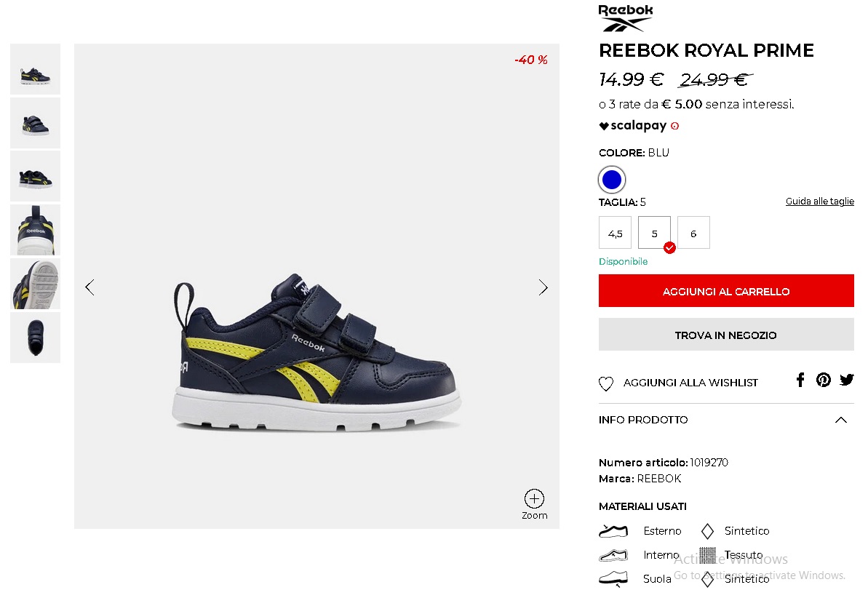This screenshot has height=606, width=868.
Task: Click the Facebook share icon
Action: (800, 380)
